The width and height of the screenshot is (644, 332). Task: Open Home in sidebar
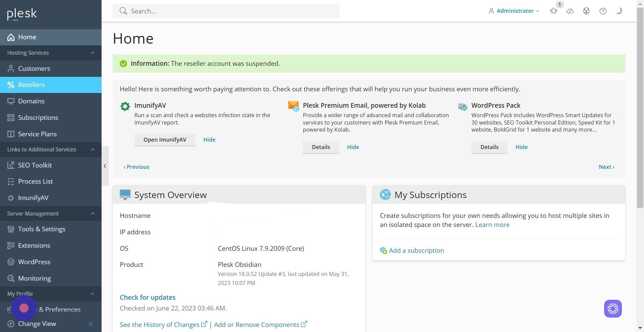click(x=51, y=37)
